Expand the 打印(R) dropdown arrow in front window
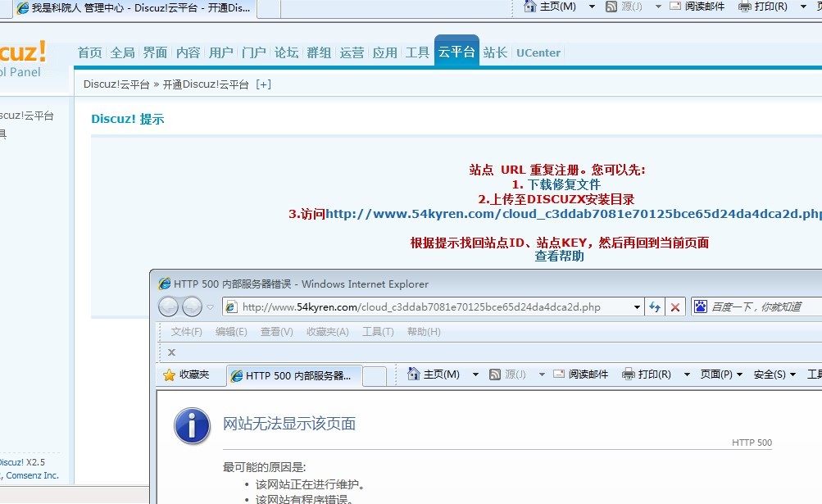Screen dimensions: 822x504 (687, 375)
